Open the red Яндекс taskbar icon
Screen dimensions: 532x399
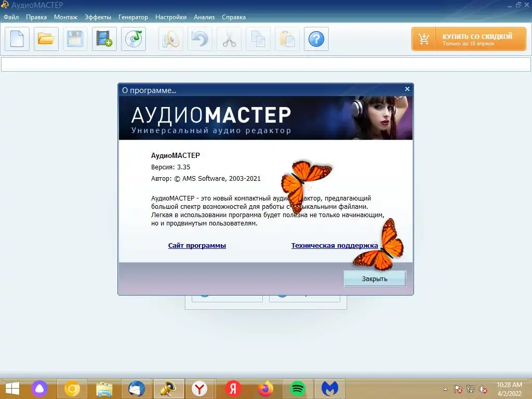(x=233, y=389)
